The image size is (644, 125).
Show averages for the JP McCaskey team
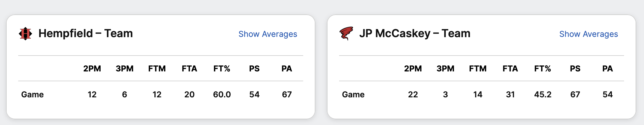589,34
